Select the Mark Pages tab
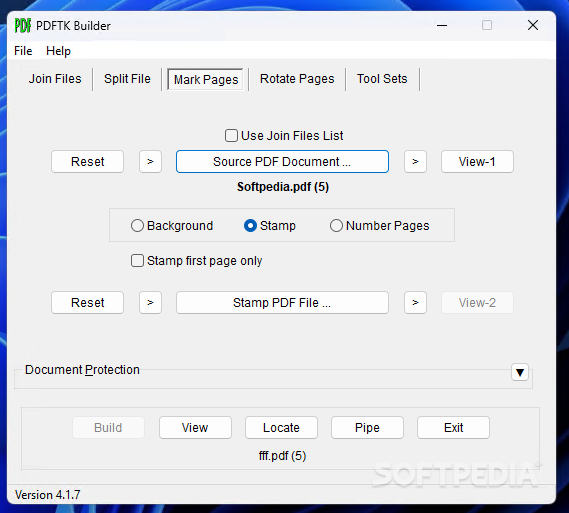Screen dimensions: 569x513 tap(206, 79)
